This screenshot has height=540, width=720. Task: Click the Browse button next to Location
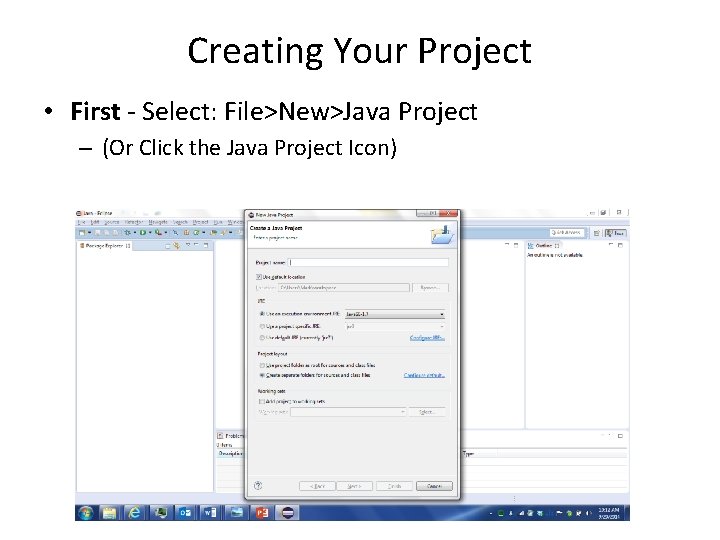430,287
